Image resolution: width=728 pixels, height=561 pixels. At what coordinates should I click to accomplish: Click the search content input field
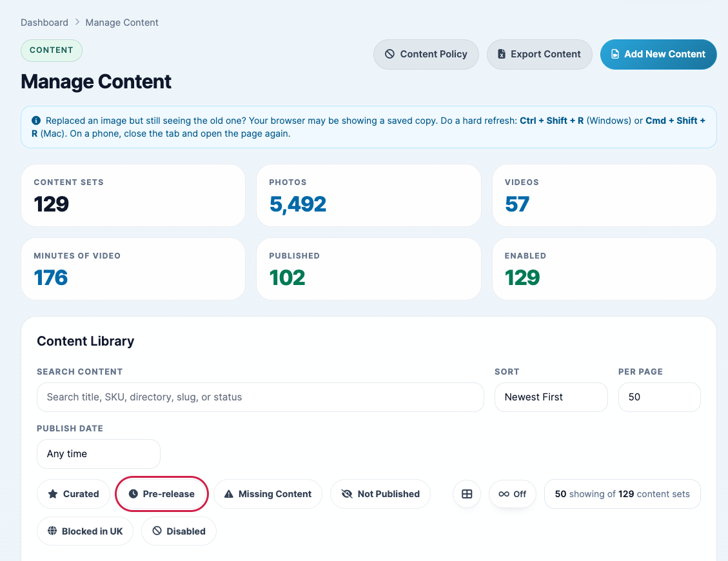[260, 397]
